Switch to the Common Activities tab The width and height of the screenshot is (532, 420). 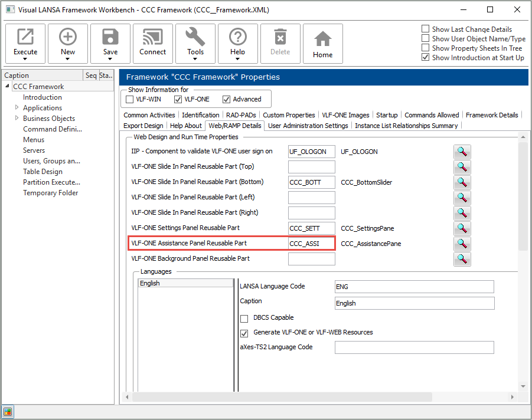pyautogui.click(x=149, y=115)
